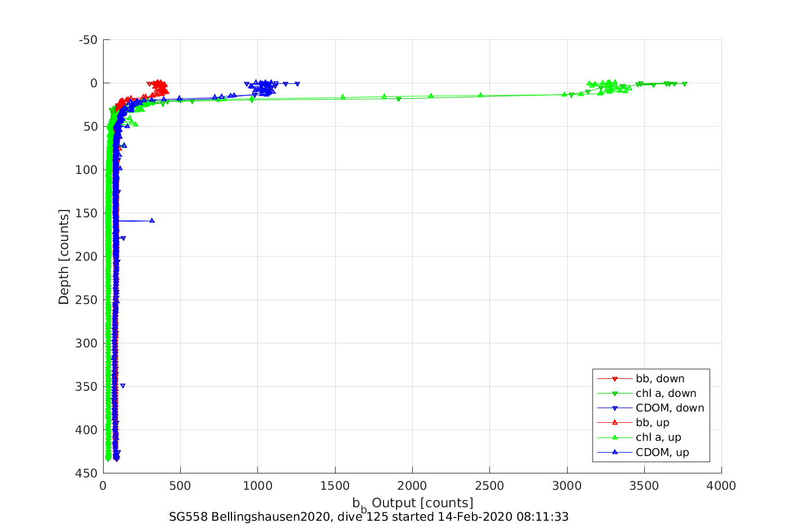Select the 'chl a, up' legend label

click(658, 437)
